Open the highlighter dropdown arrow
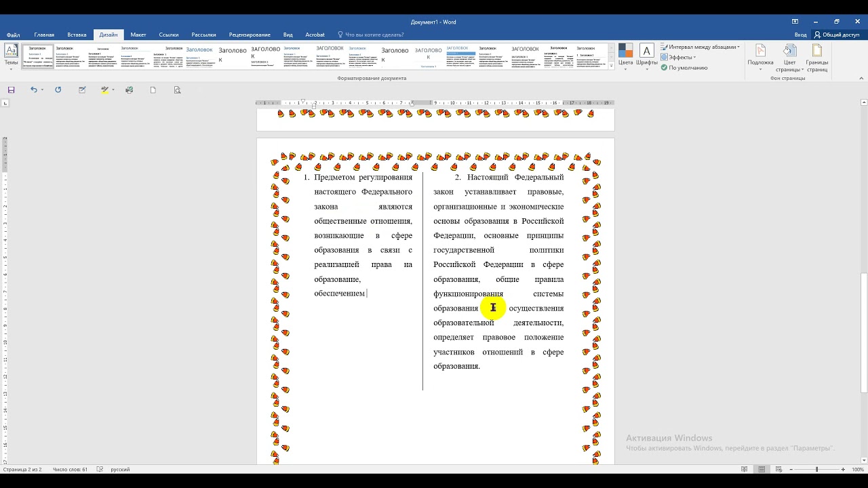 coord(113,89)
